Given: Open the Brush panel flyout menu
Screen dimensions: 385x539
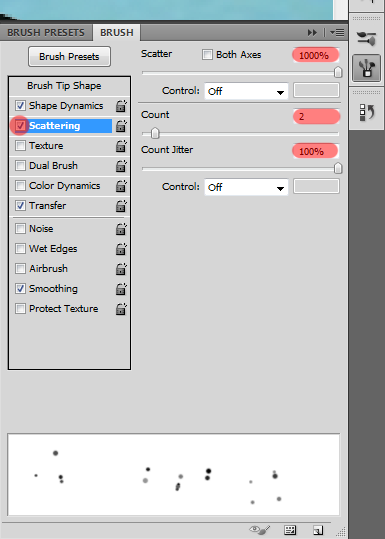Looking at the screenshot, I should pos(337,33).
